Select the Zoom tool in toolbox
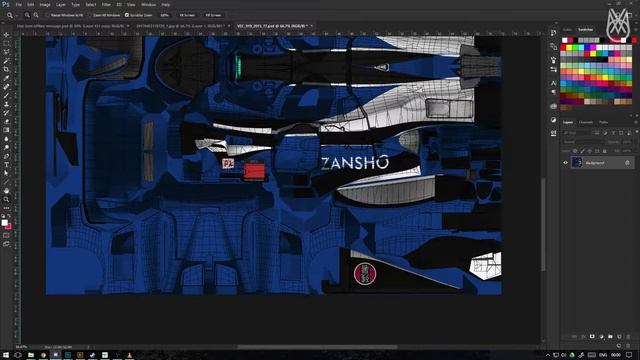This screenshot has width=640, height=360. (6, 199)
